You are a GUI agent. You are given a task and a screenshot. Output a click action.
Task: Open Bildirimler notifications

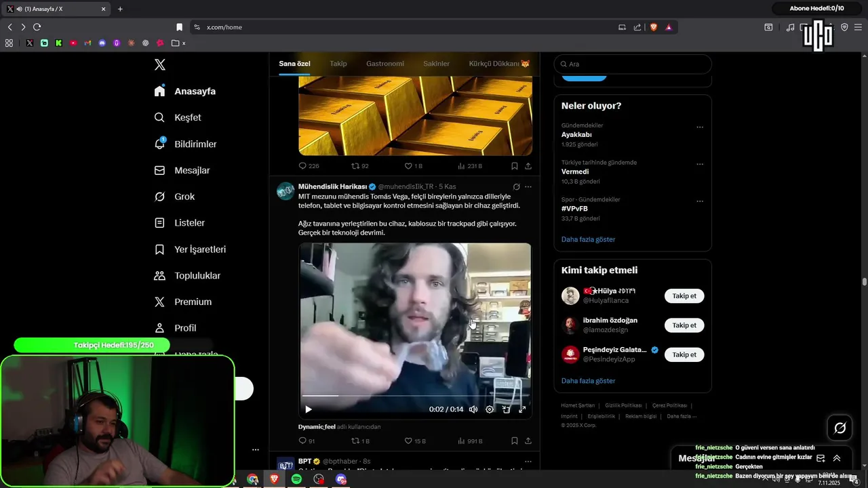coord(185,144)
